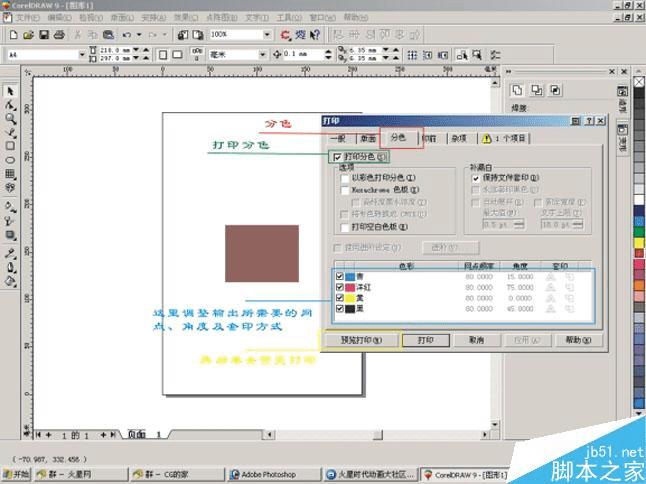646x484 pixels.
Task: Select the Graph Paper grid tool
Action: (10, 173)
